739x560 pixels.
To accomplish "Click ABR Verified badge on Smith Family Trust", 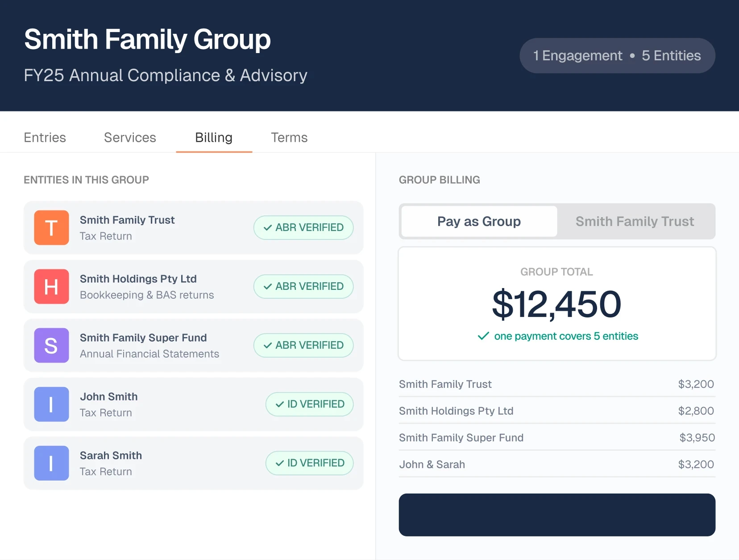I will pyautogui.click(x=303, y=228).
